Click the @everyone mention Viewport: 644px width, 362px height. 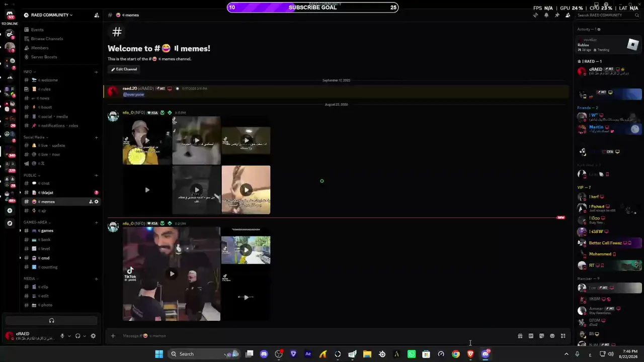133,95
